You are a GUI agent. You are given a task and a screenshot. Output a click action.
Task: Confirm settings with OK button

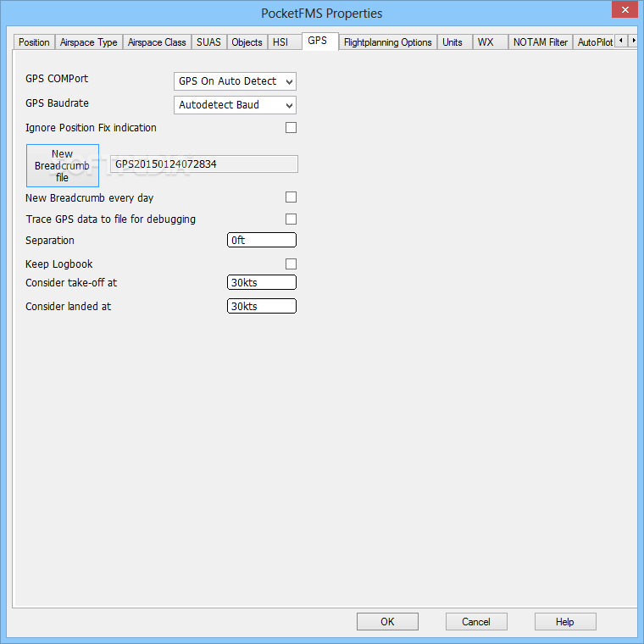tap(387, 622)
